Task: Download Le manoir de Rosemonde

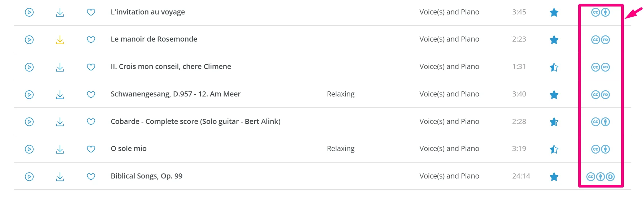Action: click(60, 40)
